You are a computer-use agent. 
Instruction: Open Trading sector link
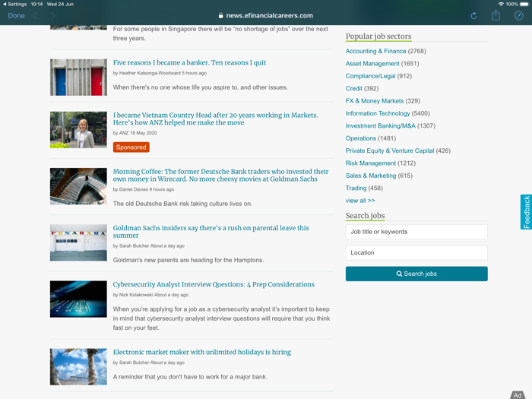click(356, 188)
